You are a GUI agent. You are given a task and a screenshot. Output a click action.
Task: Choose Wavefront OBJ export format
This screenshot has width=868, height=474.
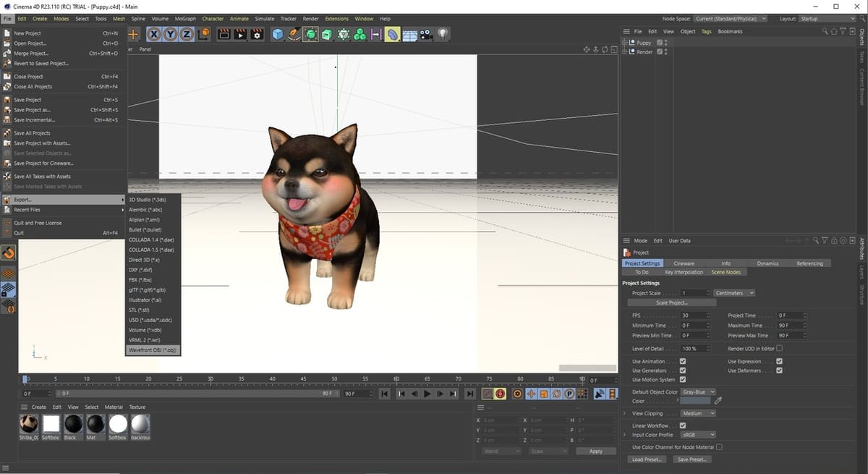[x=152, y=350]
